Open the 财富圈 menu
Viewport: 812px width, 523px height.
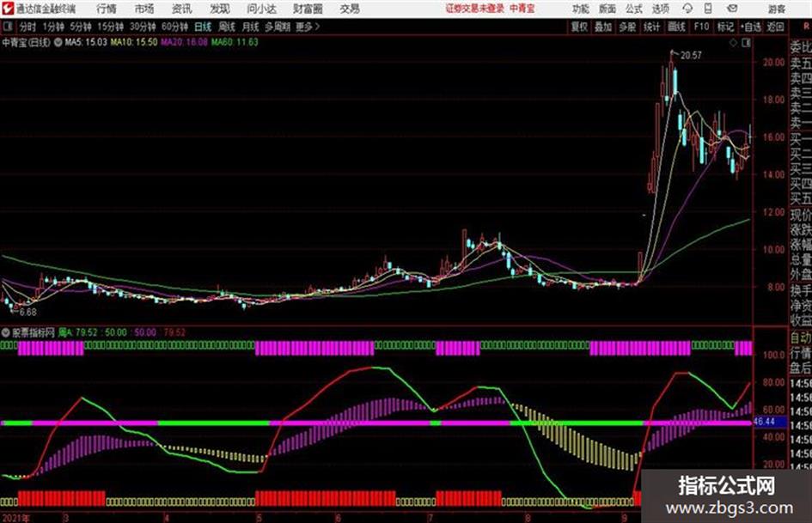[308, 9]
